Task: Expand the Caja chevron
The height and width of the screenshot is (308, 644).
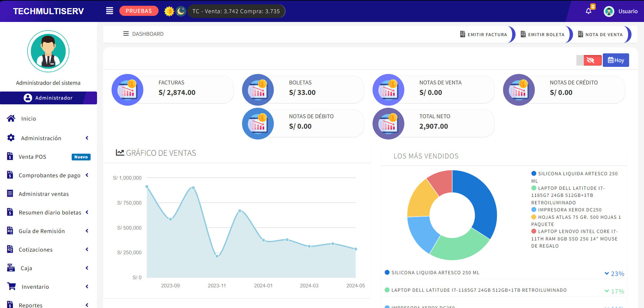Action: pyautogui.click(x=87, y=268)
